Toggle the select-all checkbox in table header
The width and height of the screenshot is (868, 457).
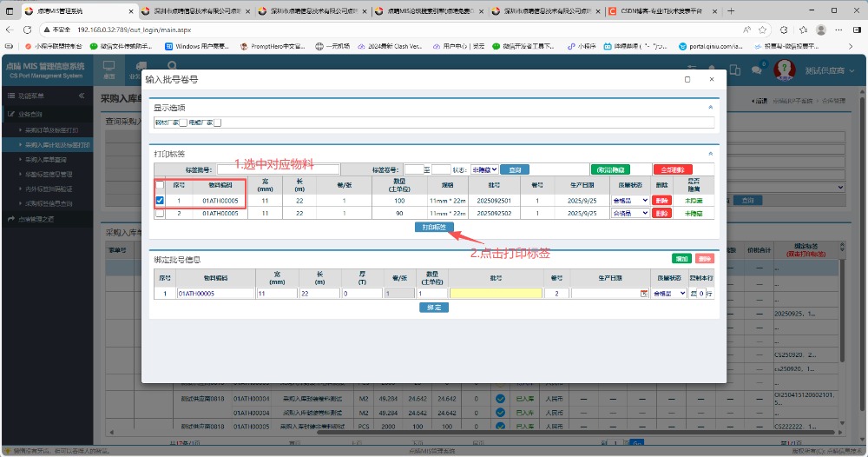159,185
